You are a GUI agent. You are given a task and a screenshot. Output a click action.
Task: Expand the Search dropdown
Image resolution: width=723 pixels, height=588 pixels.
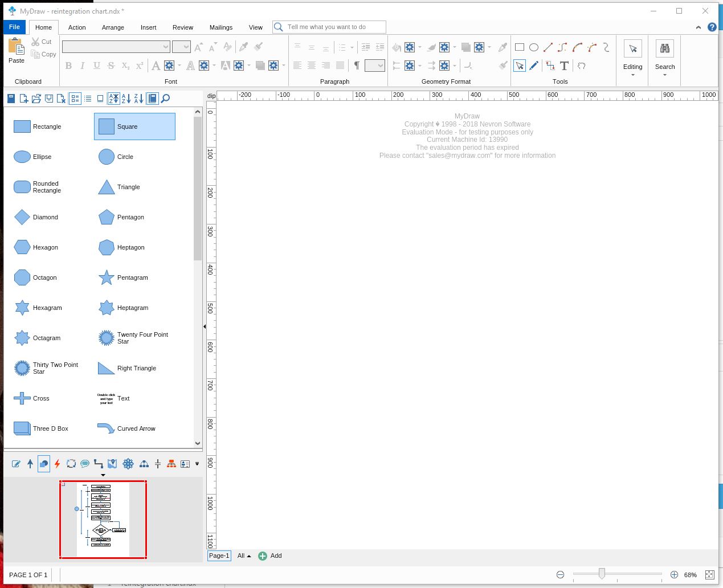click(664, 58)
